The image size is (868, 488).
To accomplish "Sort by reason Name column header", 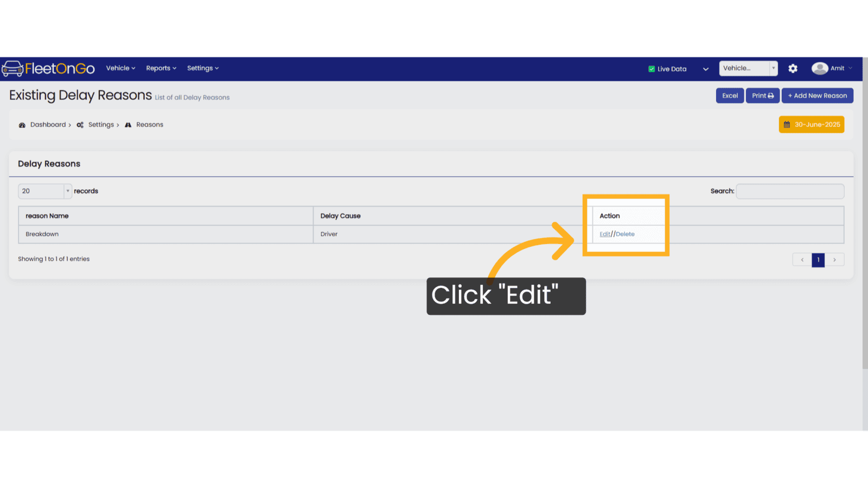I will pos(166,216).
